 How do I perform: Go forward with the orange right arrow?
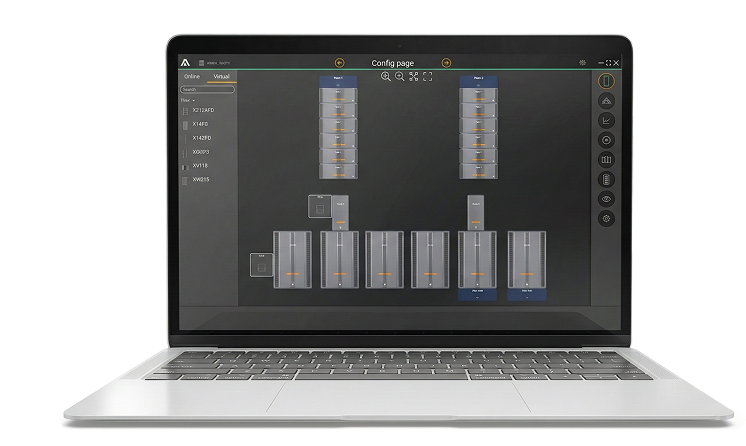click(446, 63)
